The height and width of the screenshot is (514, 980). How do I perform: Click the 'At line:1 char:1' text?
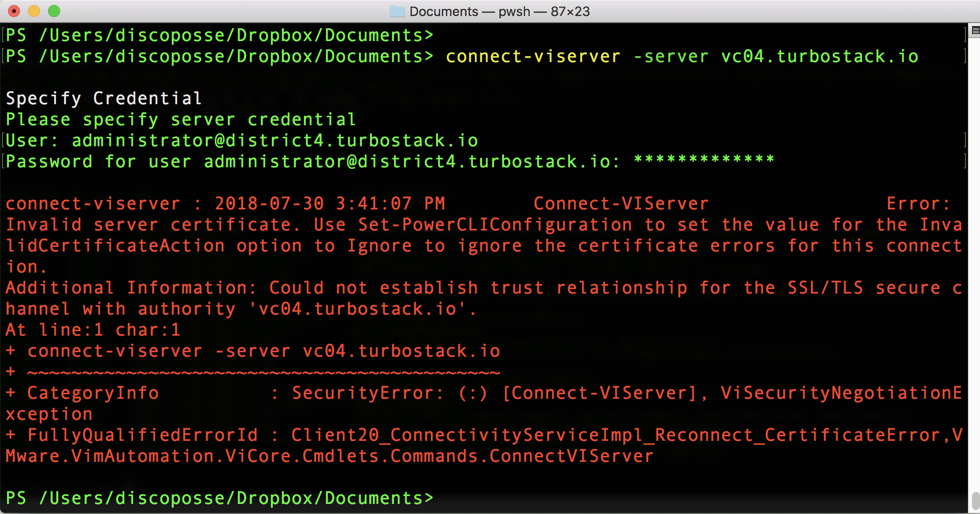pos(93,330)
